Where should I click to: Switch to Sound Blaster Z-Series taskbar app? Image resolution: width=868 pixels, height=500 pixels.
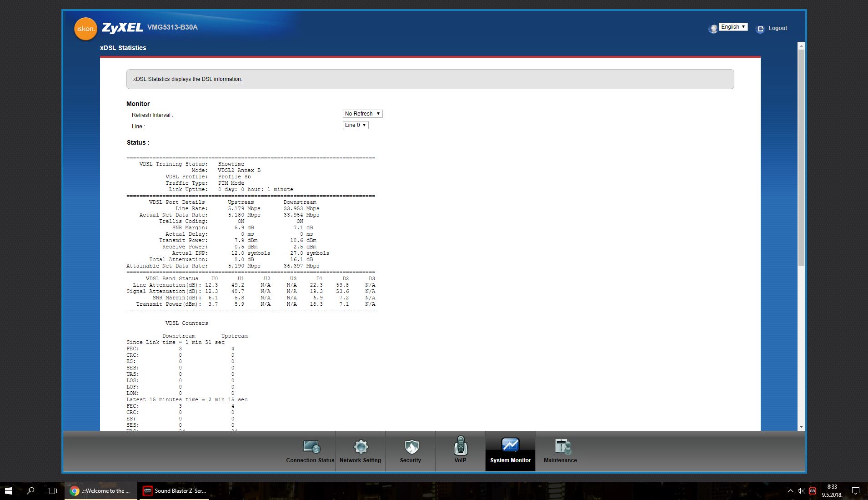point(175,491)
